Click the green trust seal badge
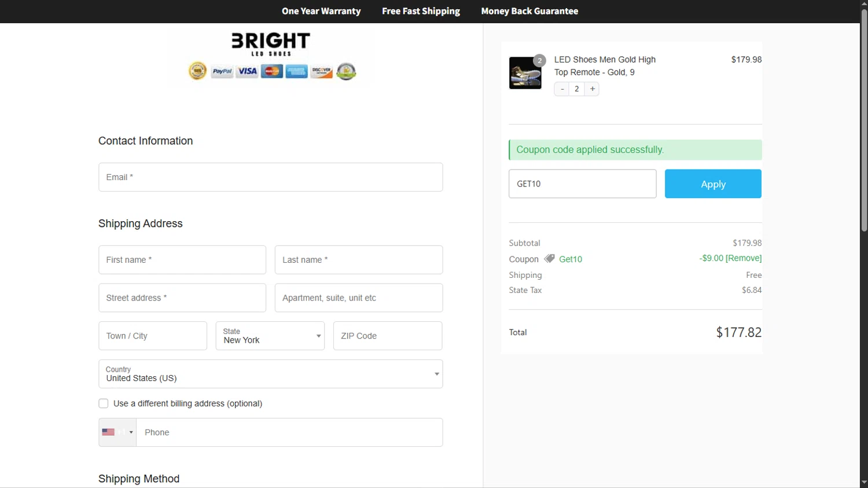Image resolution: width=868 pixels, height=488 pixels. coord(346,71)
